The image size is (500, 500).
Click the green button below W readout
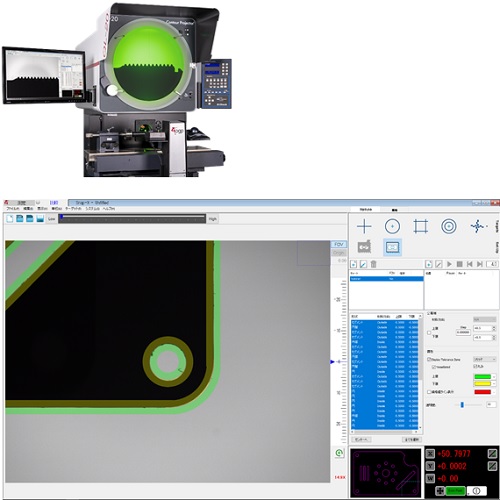click(x=456, y=491)
